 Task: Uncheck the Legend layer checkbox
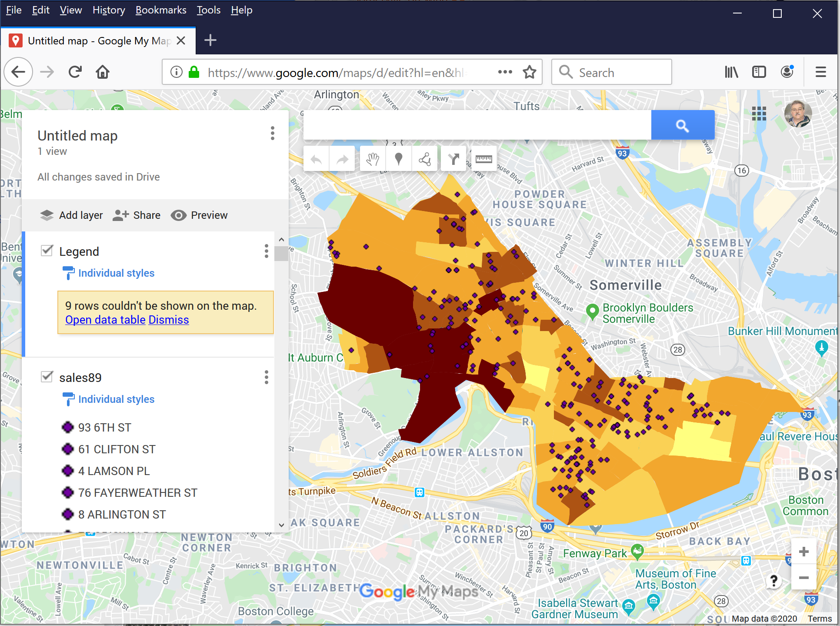tap(47, 251)
